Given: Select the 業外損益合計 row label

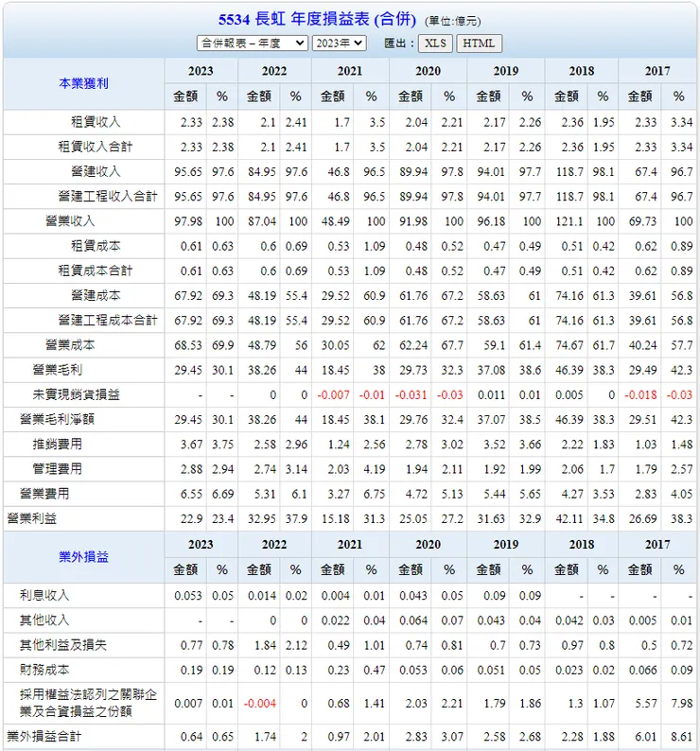Looking at the screenshot, I should pyautogui.click(x=44, y=736).
